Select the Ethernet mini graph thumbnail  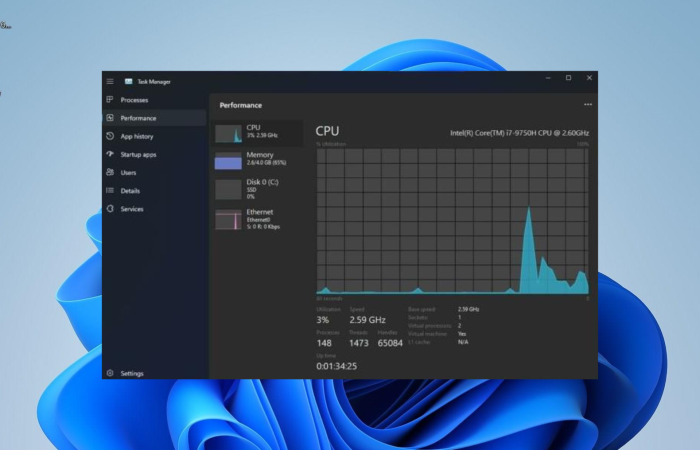pos(228,220)
